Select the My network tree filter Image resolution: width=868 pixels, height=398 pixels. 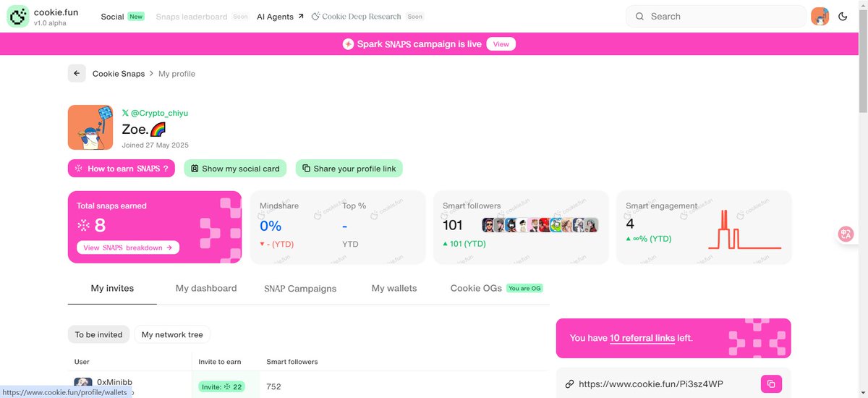172,334
